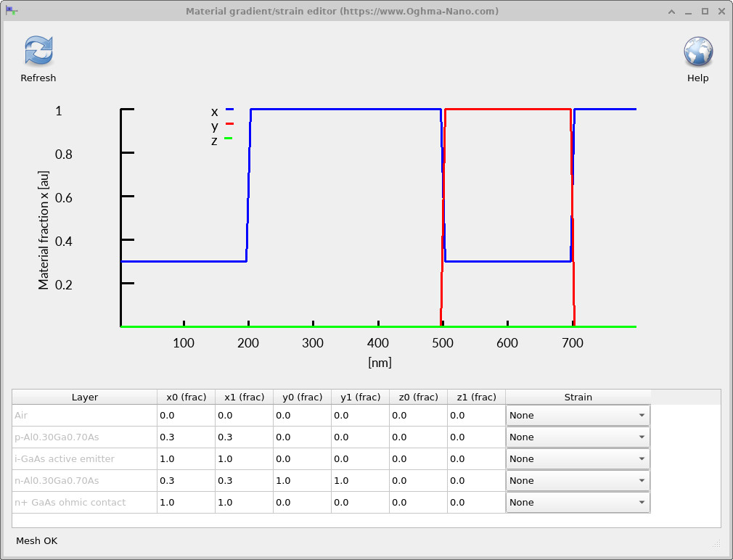Maximize the gradient editor window

pos(705,11)
